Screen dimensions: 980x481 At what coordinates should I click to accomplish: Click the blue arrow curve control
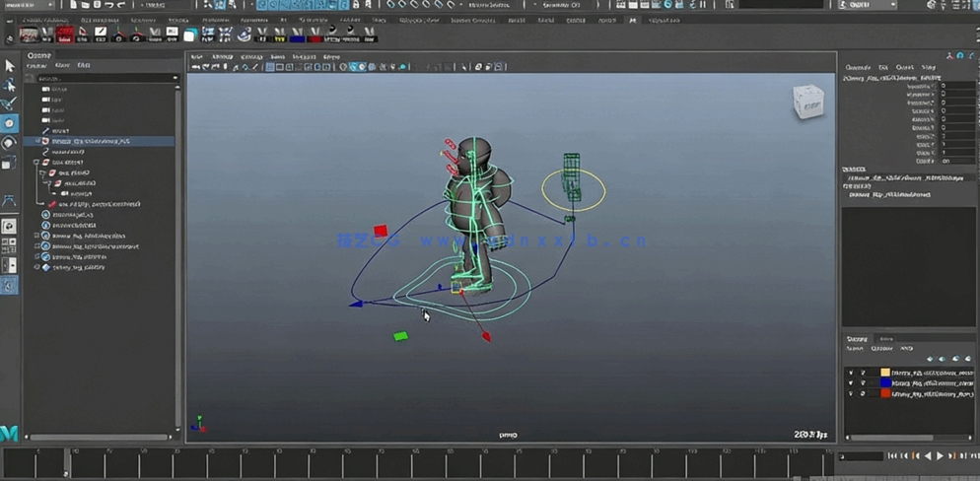point(356,304)
